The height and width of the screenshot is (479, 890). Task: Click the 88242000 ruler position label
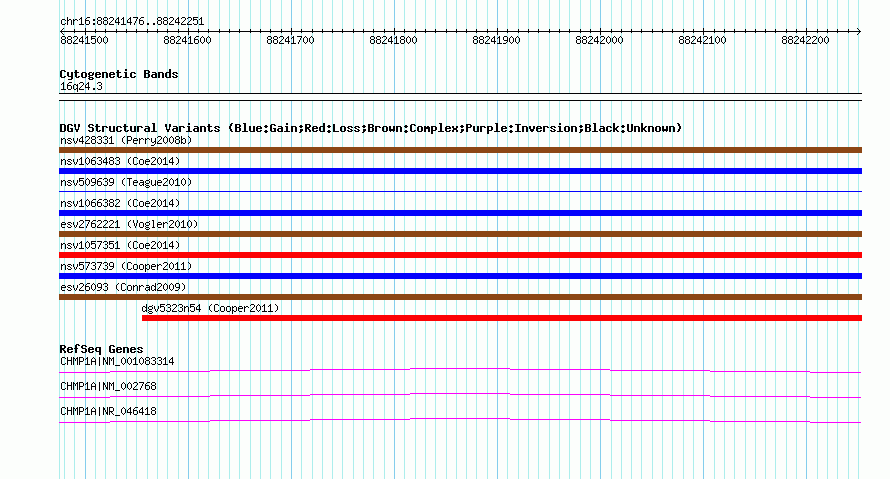click(x=599, y=40)
